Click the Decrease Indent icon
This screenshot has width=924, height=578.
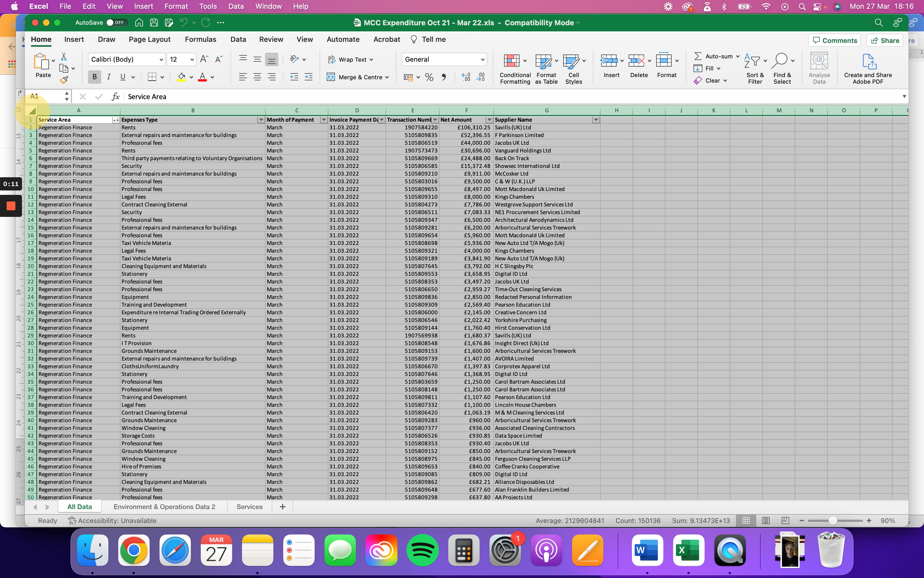click(x=294, y=77)
